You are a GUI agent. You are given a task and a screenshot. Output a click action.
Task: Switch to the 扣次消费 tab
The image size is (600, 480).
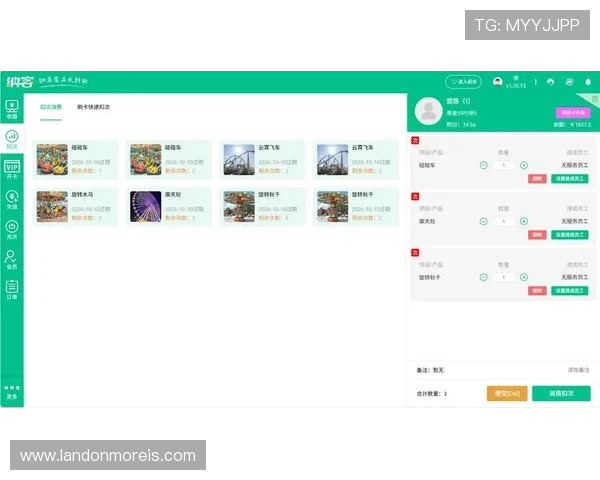pos(51,107)
